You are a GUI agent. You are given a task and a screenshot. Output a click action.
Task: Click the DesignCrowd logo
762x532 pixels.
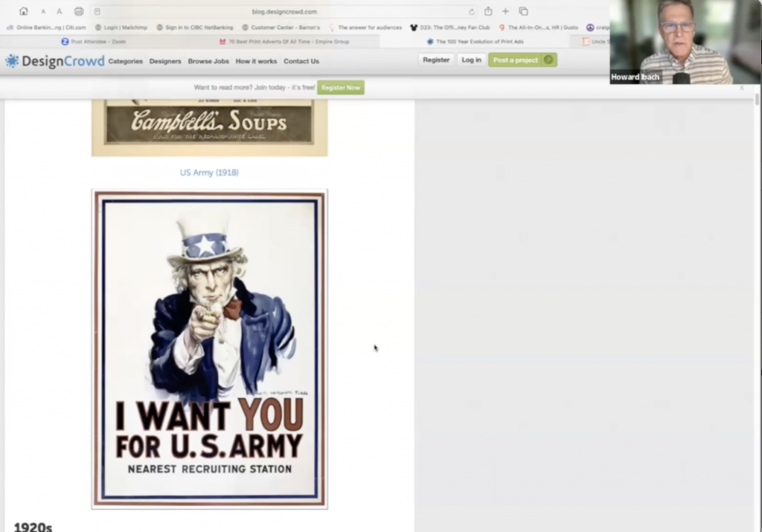point(54,61)
